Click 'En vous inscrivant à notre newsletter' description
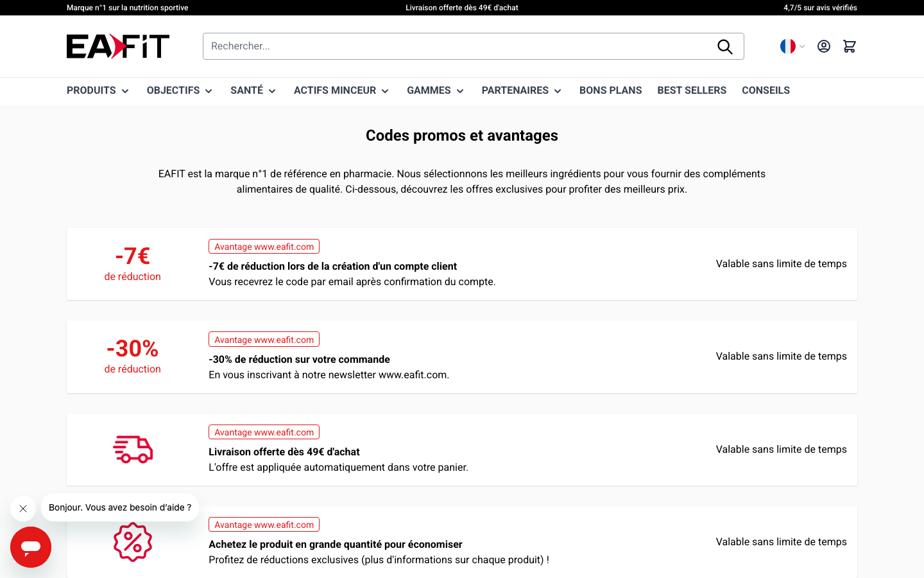The image size is (924, 578). pyautogui.click(x=329, y=375)
